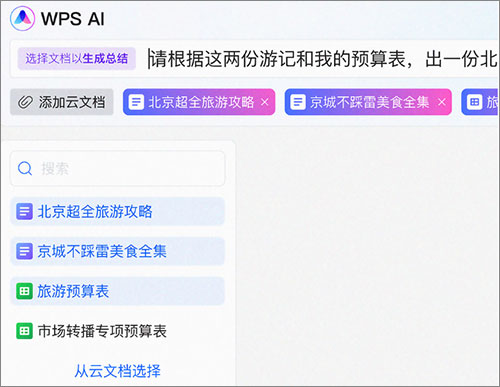Remove the 京城不踩雷美食全集 chip with its X

(442, 102)
